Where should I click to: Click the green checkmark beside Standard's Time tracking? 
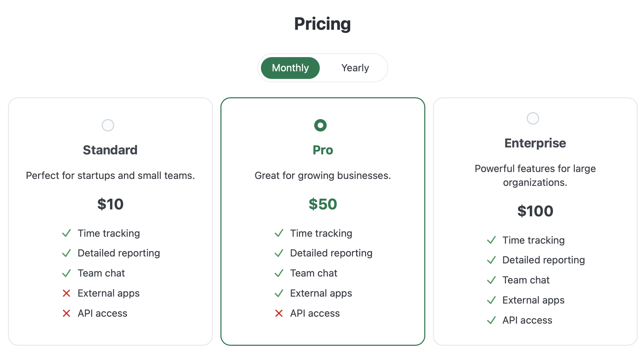pyautogui.click(x=66, y=233)
